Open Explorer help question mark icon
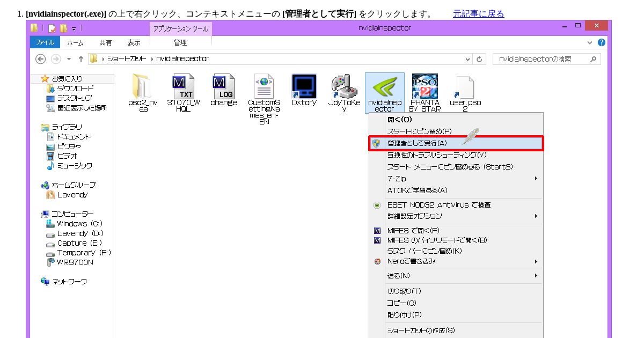 click(602, 42)
